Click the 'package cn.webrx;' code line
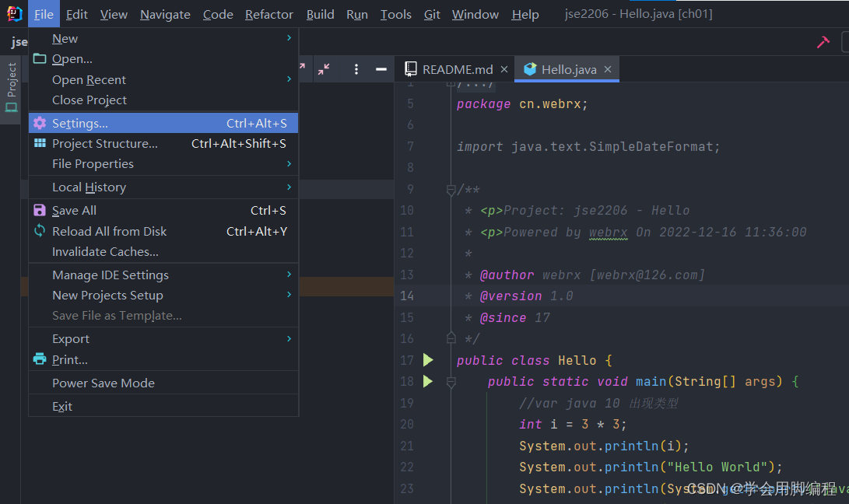The image size is (849, 504). click(522, 104)
